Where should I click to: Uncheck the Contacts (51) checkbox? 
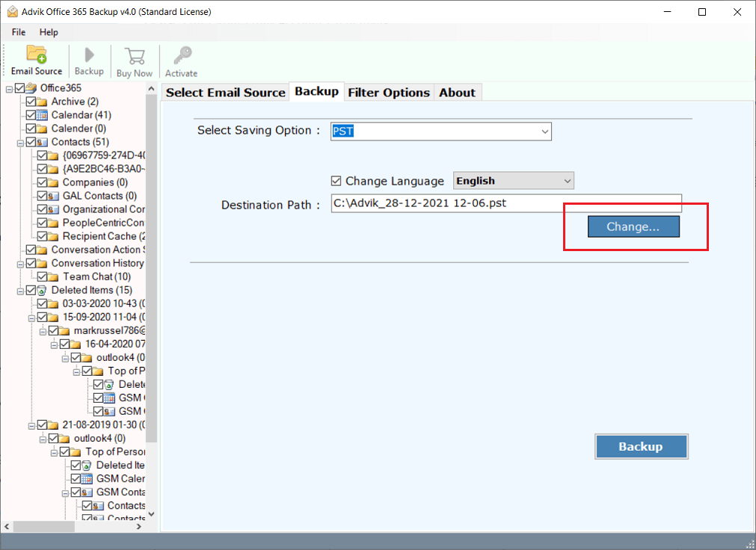point(31,142)
